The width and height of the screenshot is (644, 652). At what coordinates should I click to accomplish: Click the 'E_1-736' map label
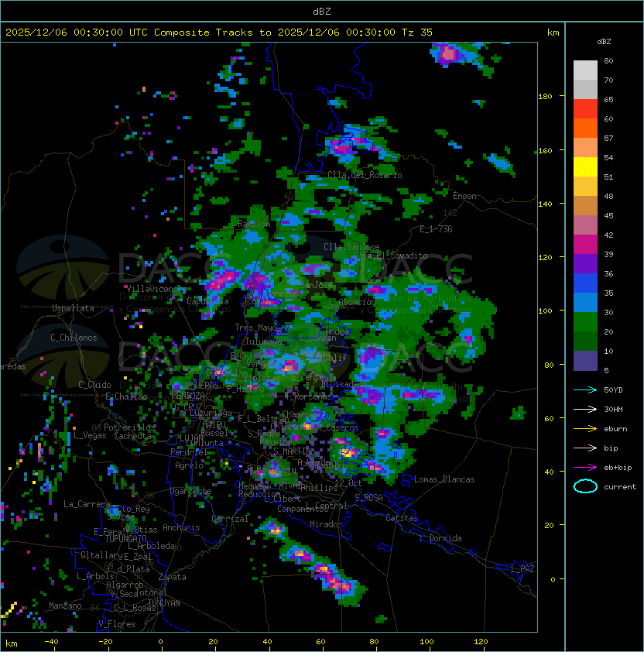point(436,229)
